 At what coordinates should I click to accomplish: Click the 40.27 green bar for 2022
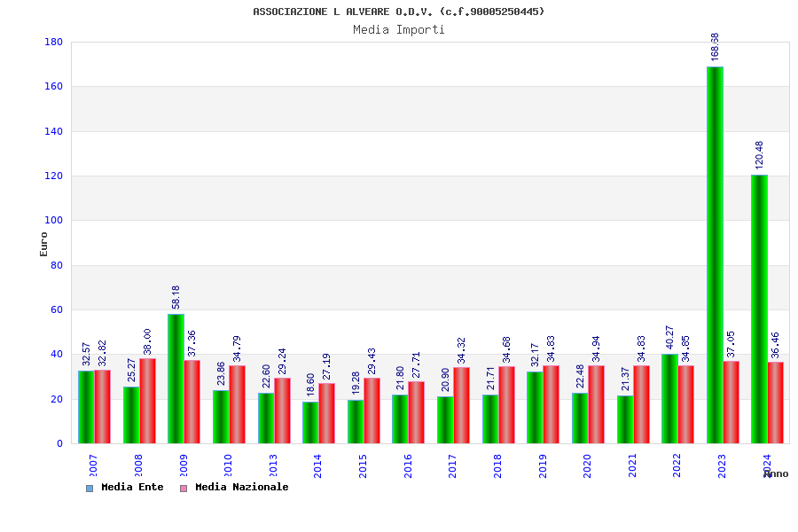(669, 399)
